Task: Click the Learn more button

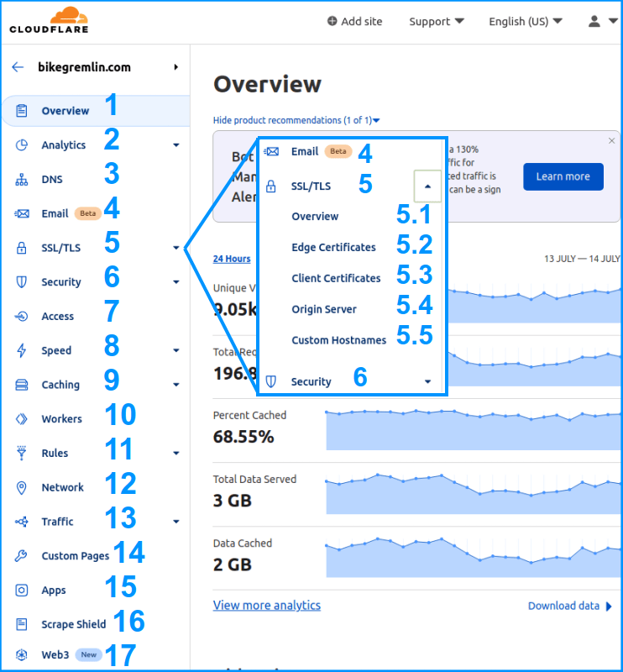Action: [x=563, y=176]
